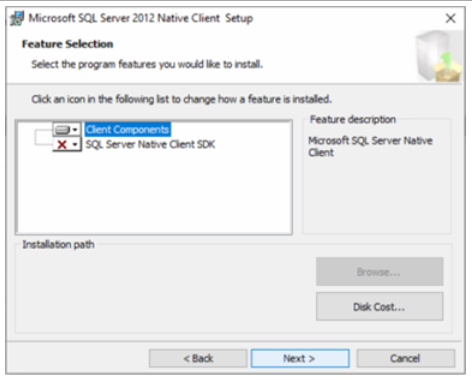
Task: Select the SQL Server Native Client SDK row
Action: pyautogui.click(x=150, y=144)
